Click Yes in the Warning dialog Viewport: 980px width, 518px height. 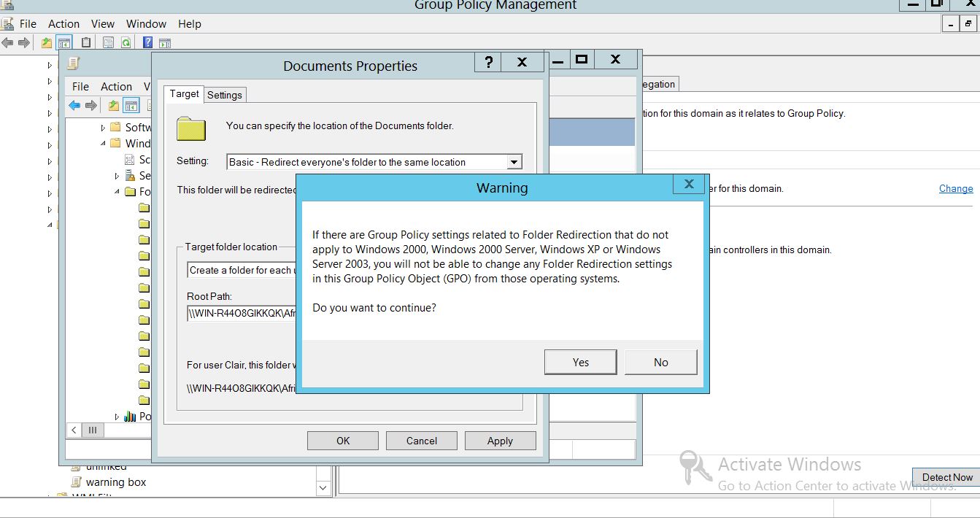[580, 363]
